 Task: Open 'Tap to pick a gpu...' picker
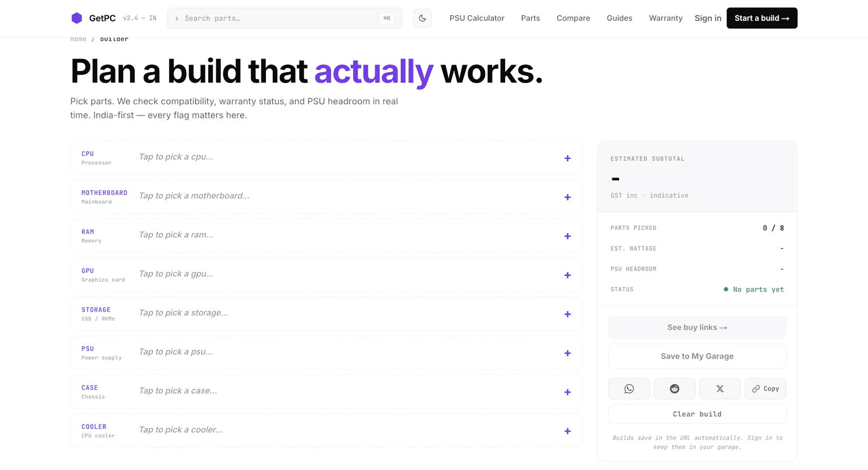click(x=176, y=274)
